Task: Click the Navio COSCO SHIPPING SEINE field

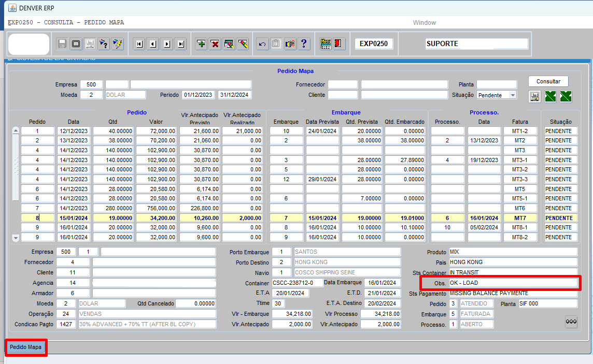Action: pyautogui.click(x=347, y=272)
